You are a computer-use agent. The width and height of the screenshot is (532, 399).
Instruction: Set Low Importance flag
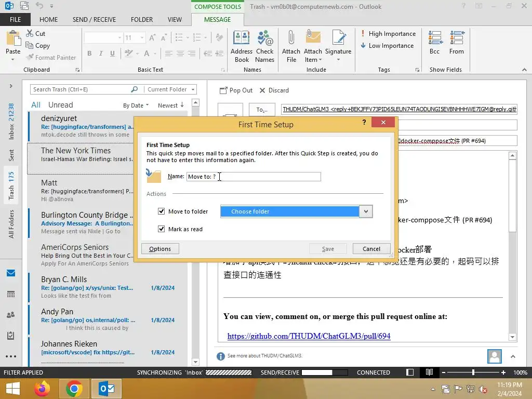click(x=387, y=46)
